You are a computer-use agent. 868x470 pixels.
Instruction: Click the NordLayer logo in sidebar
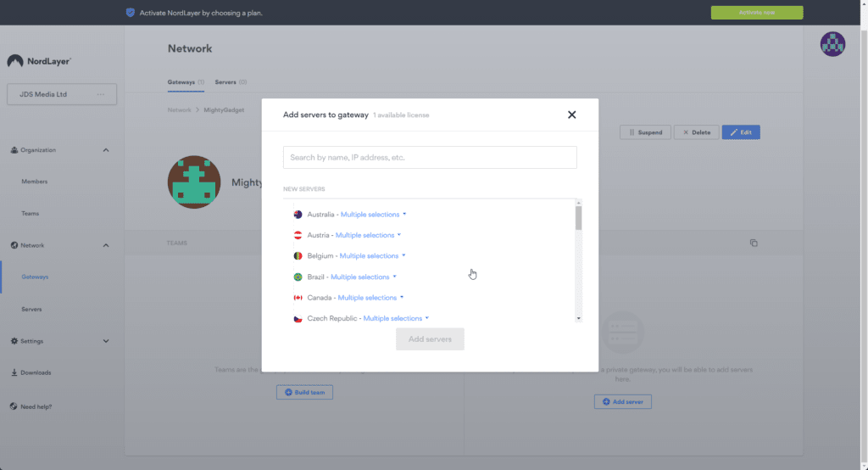[x=39, y=61]
